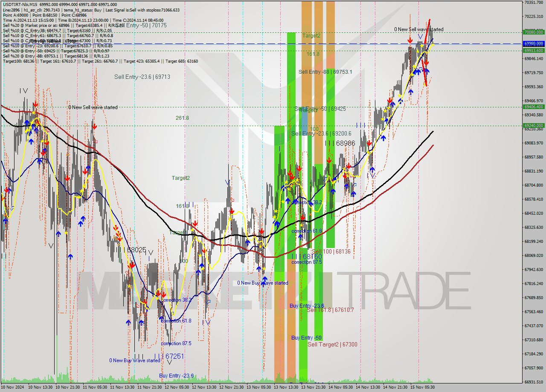This screenshot has height=392, width=546.
Task: Click the '10 Nov 13:30' time axis label
Action: point(41,387)
